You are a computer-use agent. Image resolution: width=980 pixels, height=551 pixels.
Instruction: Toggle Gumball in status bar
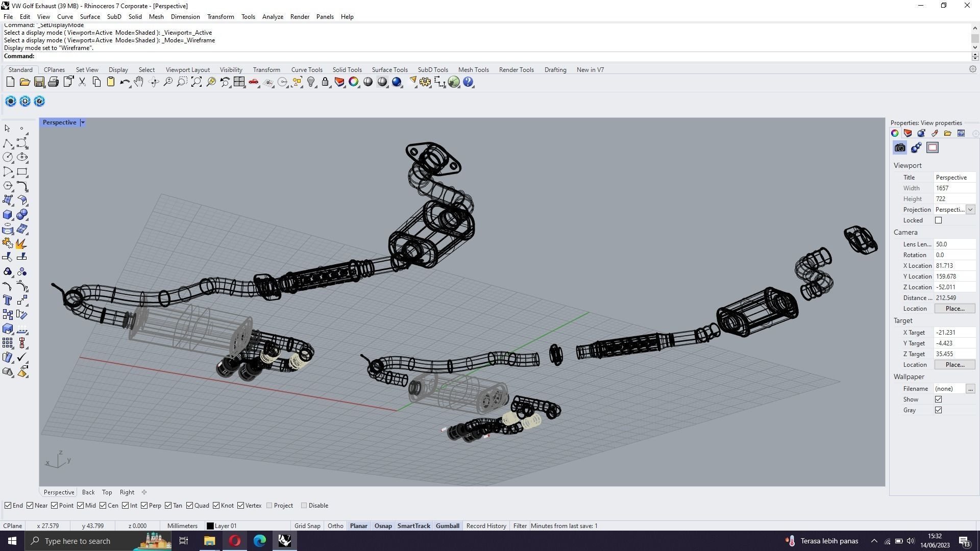coord(448,526)
